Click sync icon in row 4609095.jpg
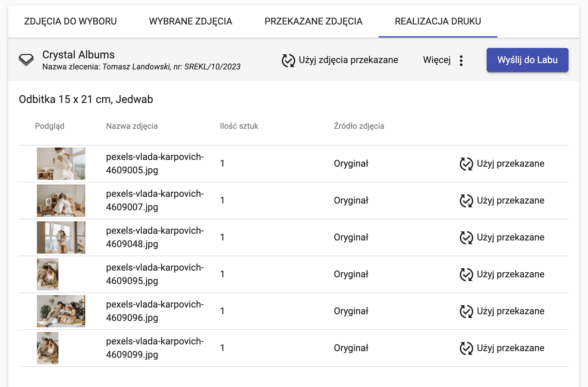 pos(466,275)
